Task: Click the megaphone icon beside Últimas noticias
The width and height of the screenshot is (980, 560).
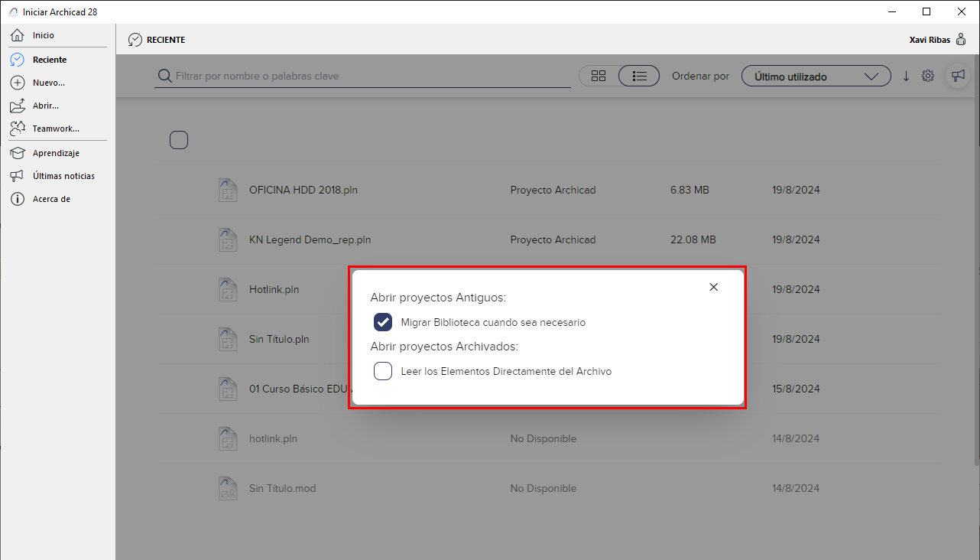Action: [x=18, y=176]
